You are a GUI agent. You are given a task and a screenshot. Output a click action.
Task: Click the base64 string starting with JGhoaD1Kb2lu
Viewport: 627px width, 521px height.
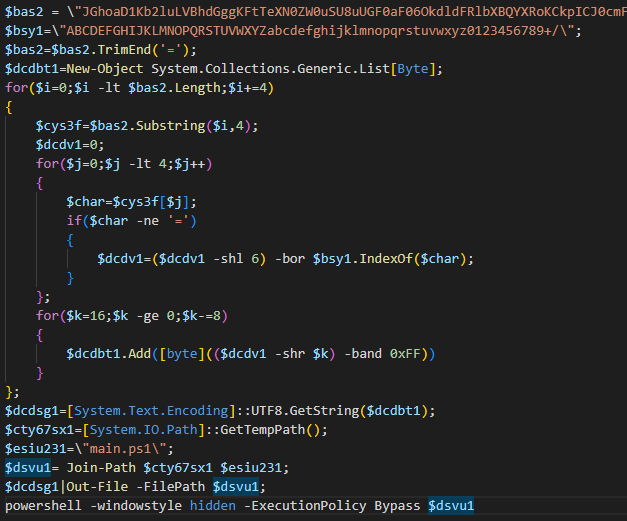(x=354, y=12)
